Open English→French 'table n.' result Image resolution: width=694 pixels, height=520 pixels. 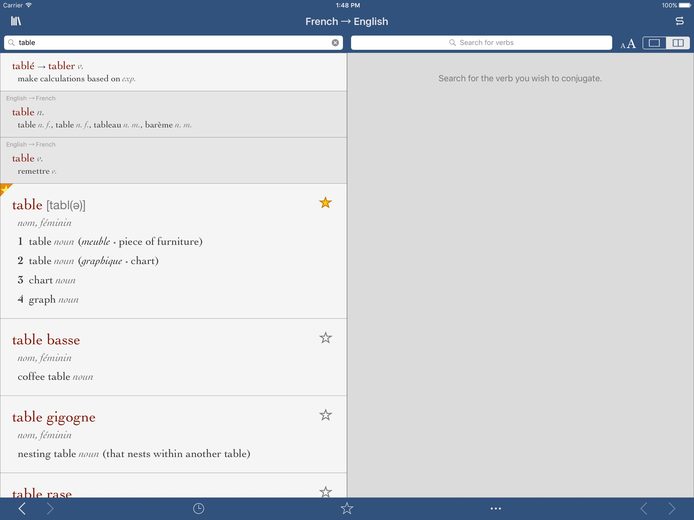point(174,115)
